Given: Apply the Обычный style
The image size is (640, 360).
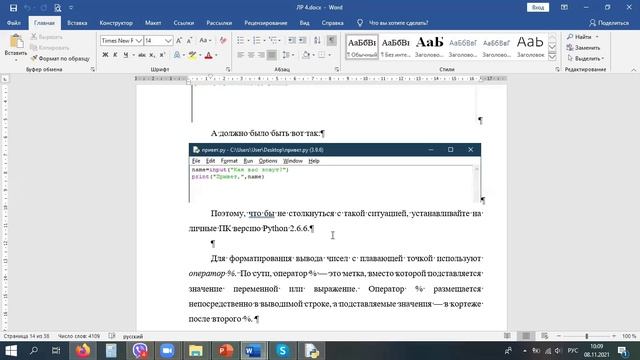Looking at the screenshot, I should [362, 47].
